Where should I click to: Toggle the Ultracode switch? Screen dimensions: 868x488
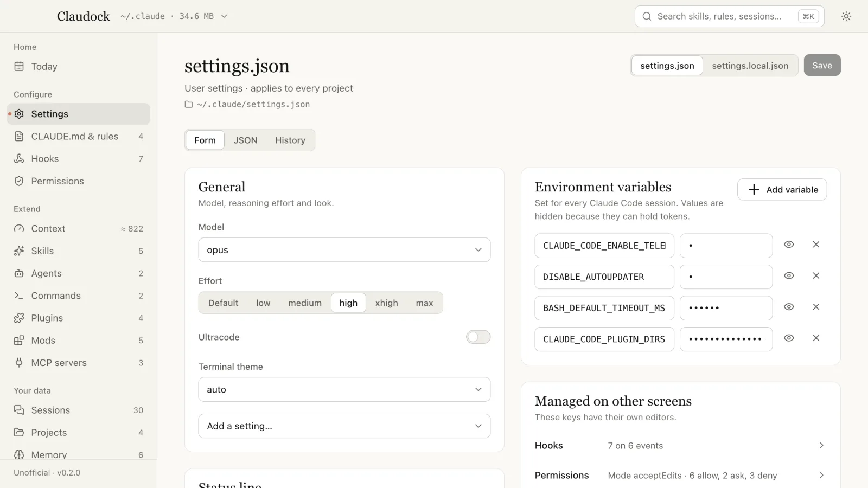478,337
